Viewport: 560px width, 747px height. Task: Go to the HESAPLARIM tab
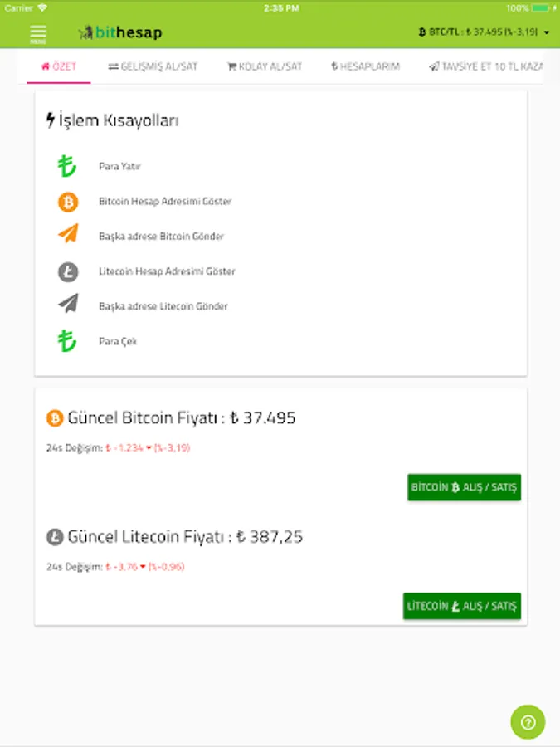(365, 66)
